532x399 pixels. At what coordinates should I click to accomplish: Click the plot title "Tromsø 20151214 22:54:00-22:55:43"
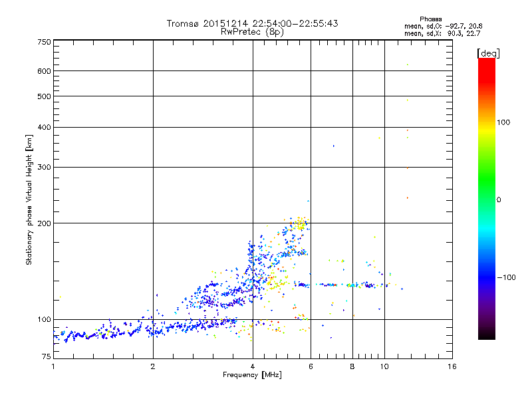(x=252, y=23)
